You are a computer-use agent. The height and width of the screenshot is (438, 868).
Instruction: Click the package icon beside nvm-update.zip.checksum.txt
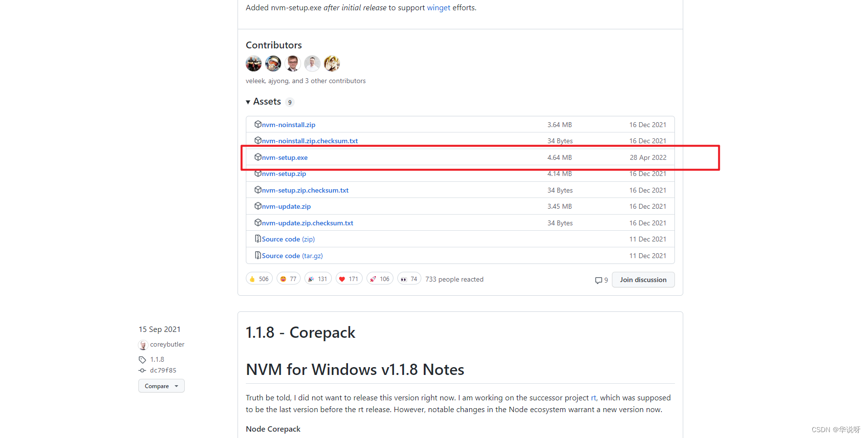point(258,222)
